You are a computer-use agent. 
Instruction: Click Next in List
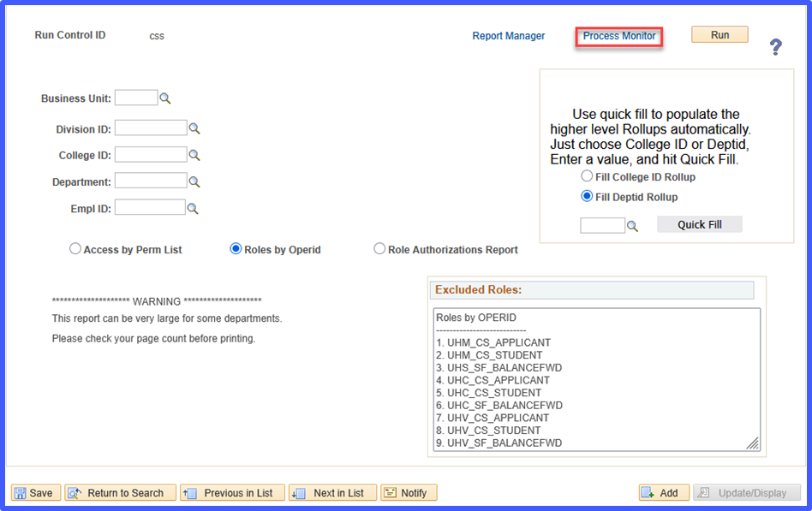tap(332, 492)
